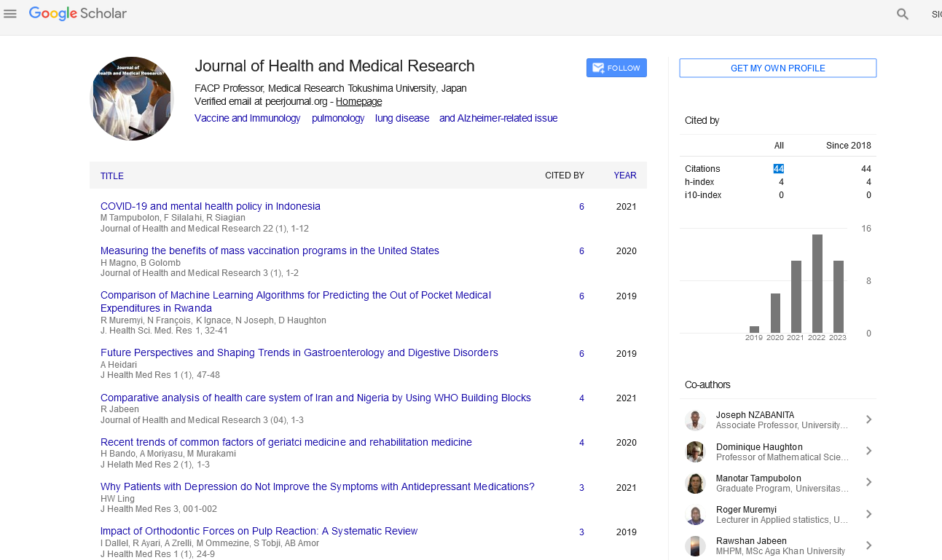
Task: Sort publications by Year column
Action: (x=624, y=176)
